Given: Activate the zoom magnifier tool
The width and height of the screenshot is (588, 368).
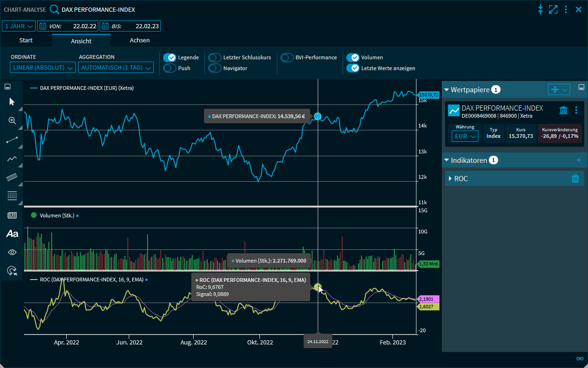Looking at the screenshot, I should (x=12, y=120).
